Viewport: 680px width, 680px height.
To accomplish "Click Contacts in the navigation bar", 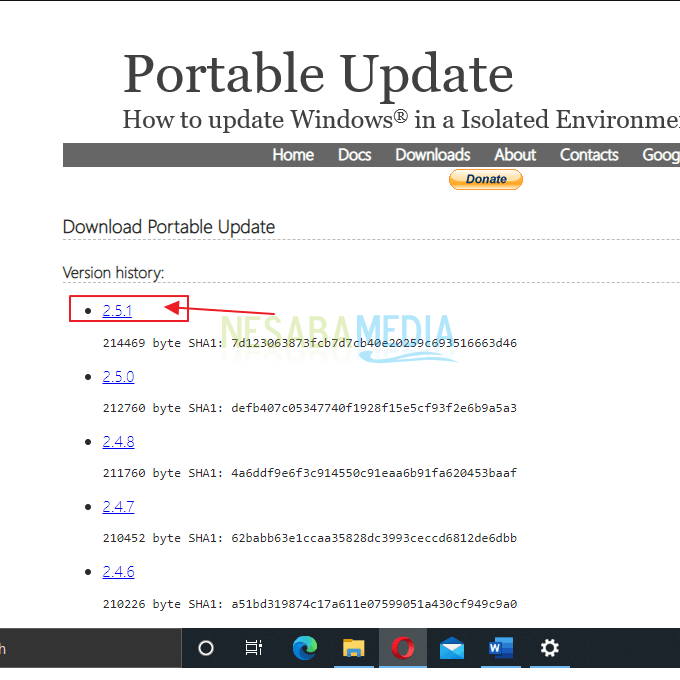I will pyautogui.click(x=589, y=155).
